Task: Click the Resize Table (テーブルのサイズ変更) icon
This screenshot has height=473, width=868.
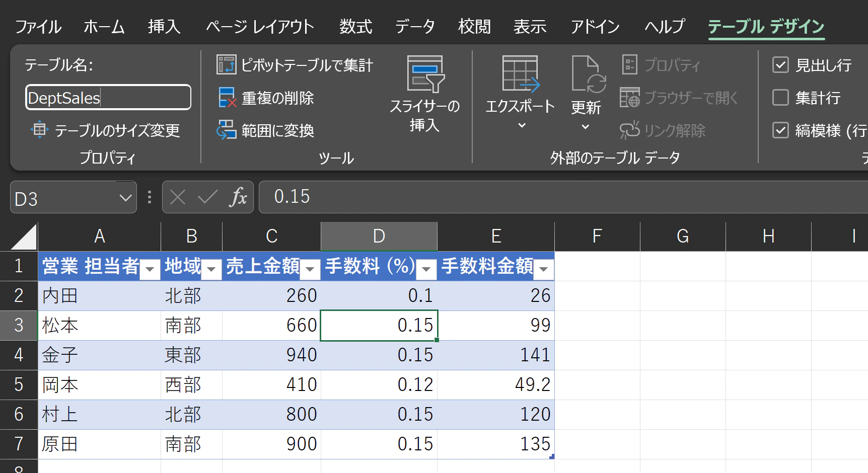Action: [x=39, y=130]
